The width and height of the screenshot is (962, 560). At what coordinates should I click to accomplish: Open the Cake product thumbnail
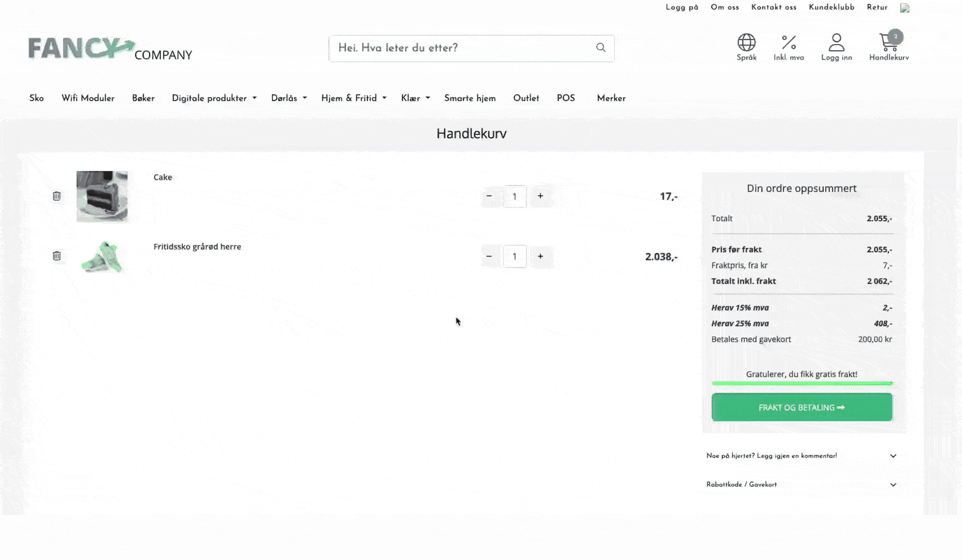point(102,196)
